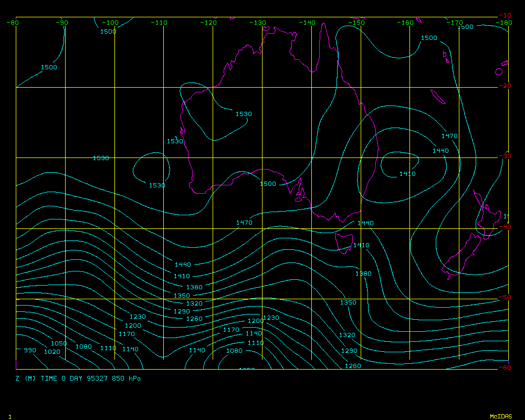The height and width of the screenshot is (420, 525).
Task: Click the 1470 label northeast of the low
Action: click(449, 136)
